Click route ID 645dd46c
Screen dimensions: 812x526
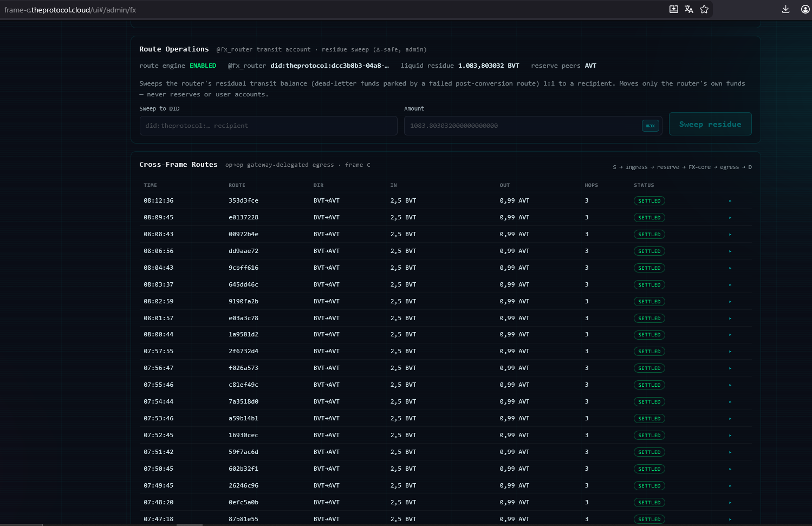(x=243, y=285)
